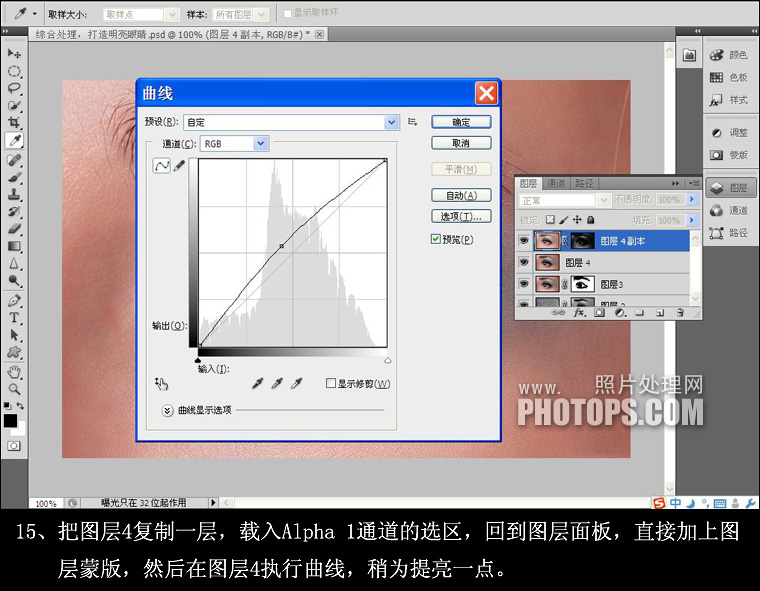
Task: Select the Brush tool
Action: 14,177
